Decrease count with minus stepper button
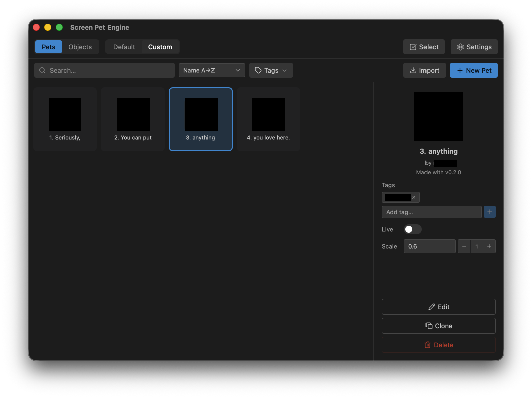 coord(464,246)
